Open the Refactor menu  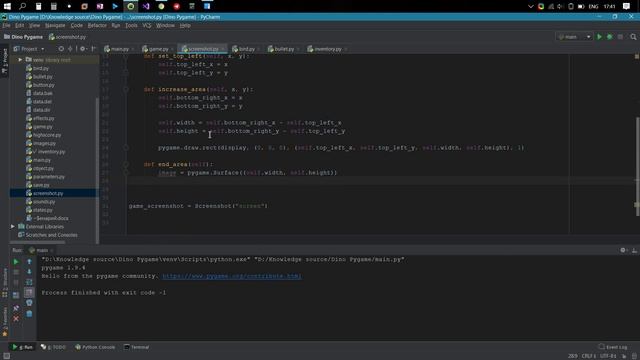click(97, 25)
